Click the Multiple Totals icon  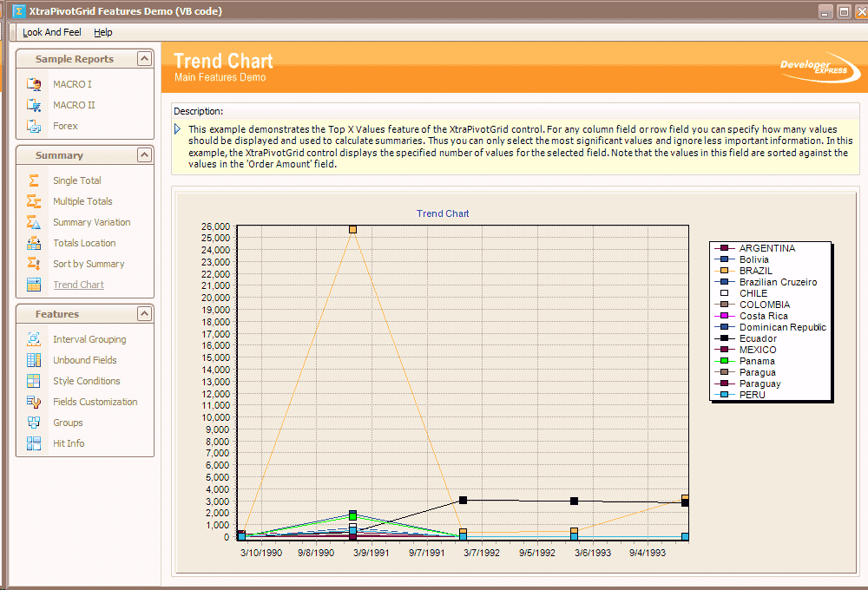tap(34, 201)
